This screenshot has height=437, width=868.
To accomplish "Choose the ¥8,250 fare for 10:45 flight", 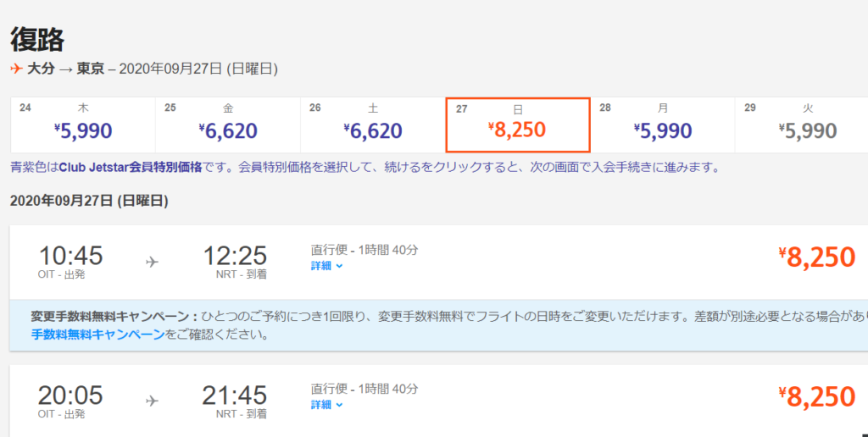I will click(x=816, y=257).
